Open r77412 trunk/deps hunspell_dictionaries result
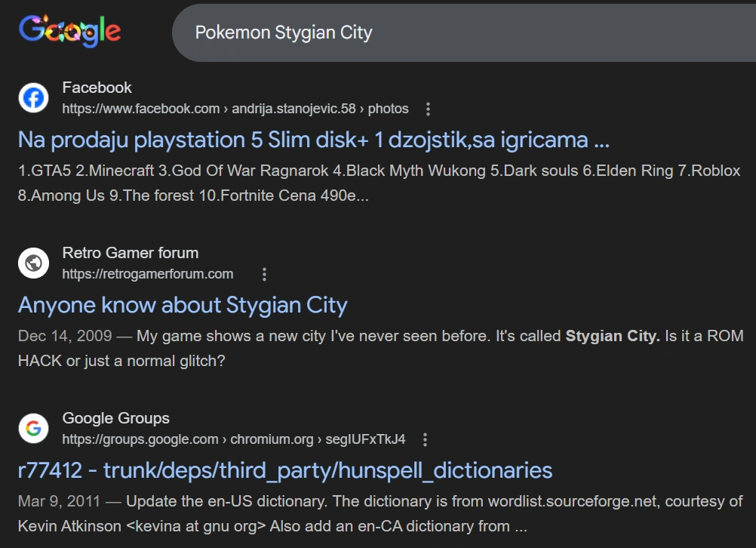 point(285,470)
